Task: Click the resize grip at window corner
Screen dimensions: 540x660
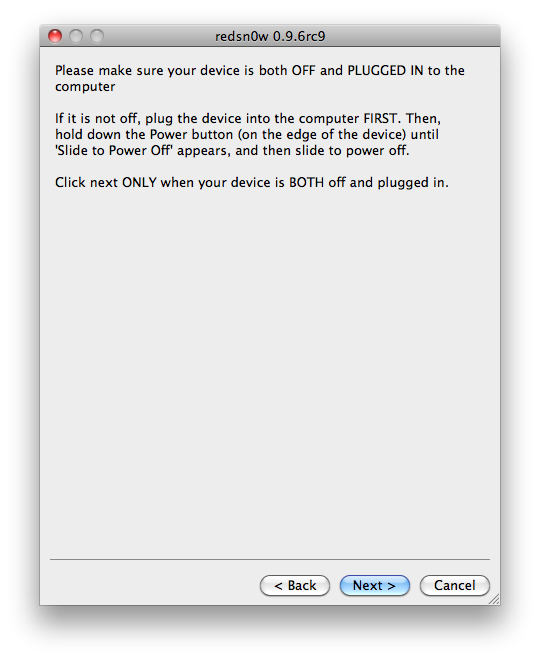Action: coord(494,599)
